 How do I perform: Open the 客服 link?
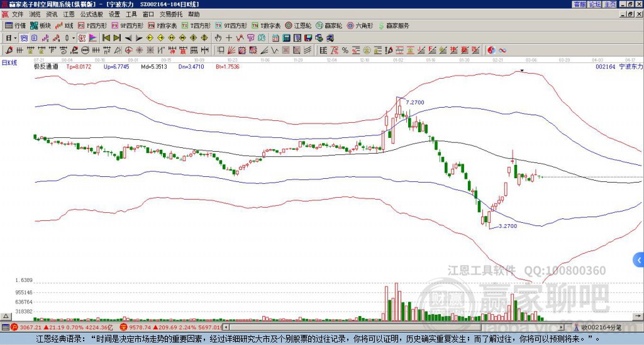pyautogui.click(x=579, y=4)
